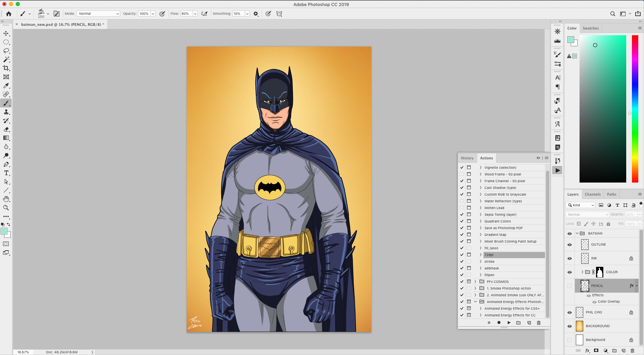This screenshot has height=355, width=644.
Task: Open the brush Mode dropdown
Action: click(x=98, y=14)
